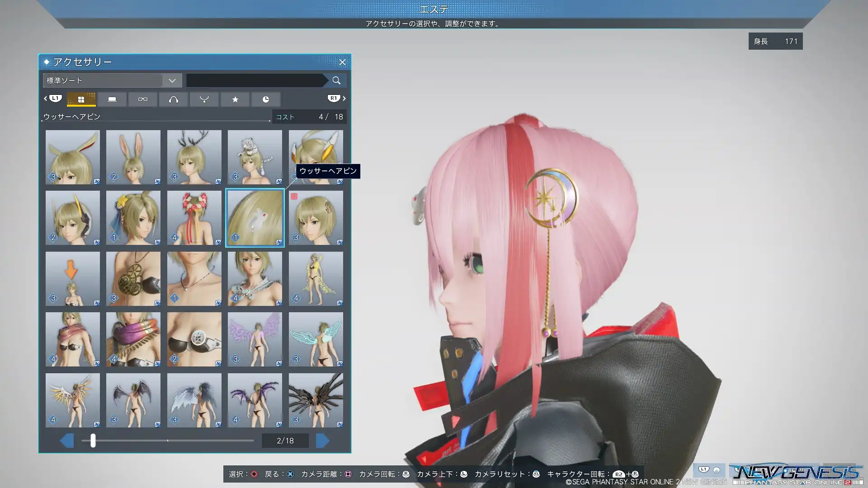Select the necklace body category tab
This screenshot has height=488, width=868.
coord(204,99)
